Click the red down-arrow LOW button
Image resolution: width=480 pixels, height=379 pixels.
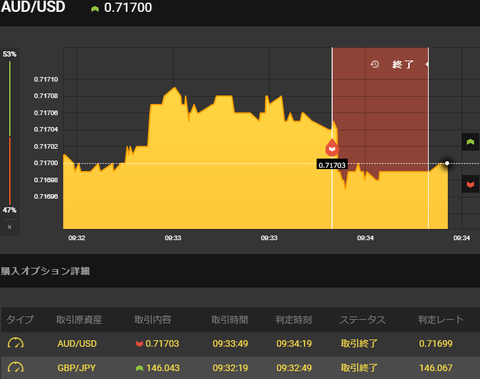pos(470,184)
